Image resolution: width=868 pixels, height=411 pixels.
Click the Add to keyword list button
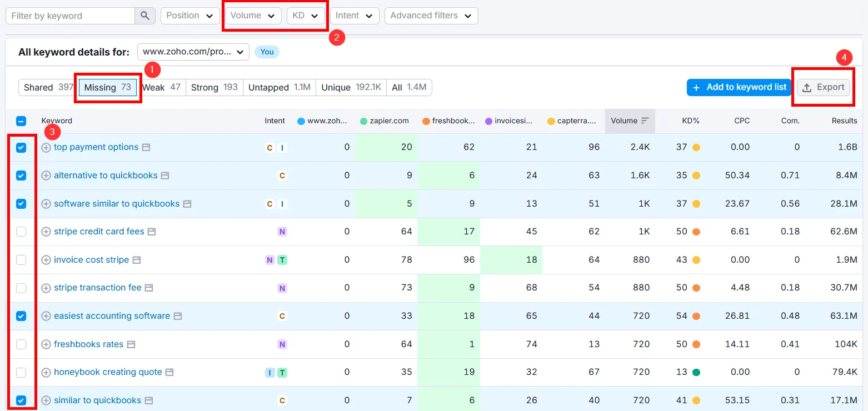740,87
